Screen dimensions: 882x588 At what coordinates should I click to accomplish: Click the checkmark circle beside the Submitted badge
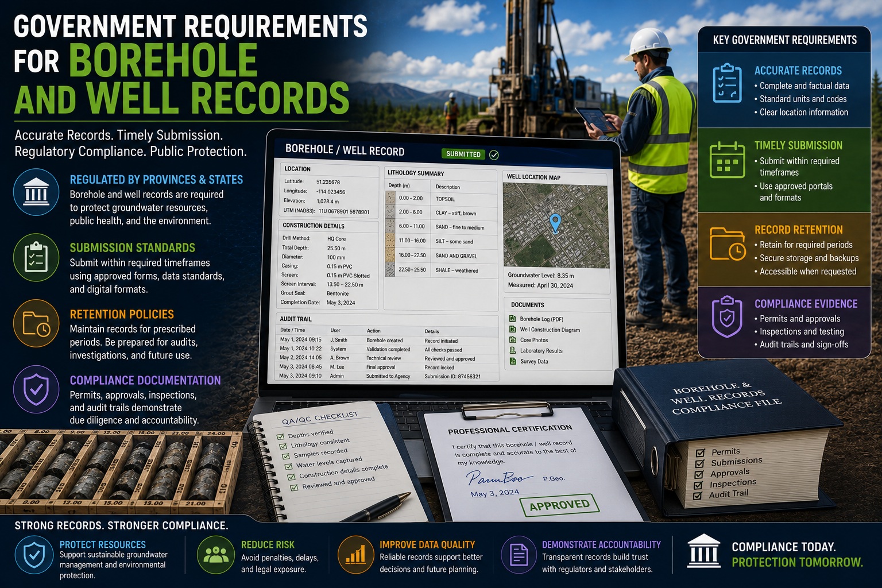coord(494,154)
